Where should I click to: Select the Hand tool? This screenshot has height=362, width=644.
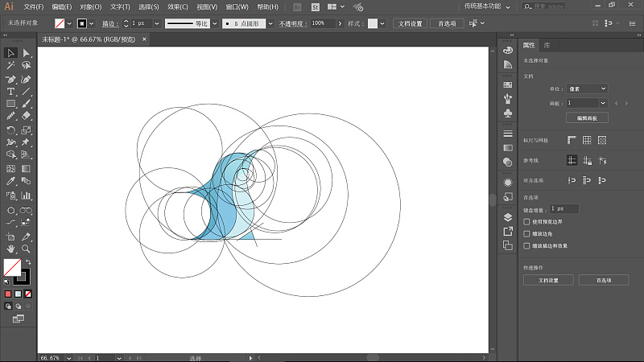coord(11,249)
